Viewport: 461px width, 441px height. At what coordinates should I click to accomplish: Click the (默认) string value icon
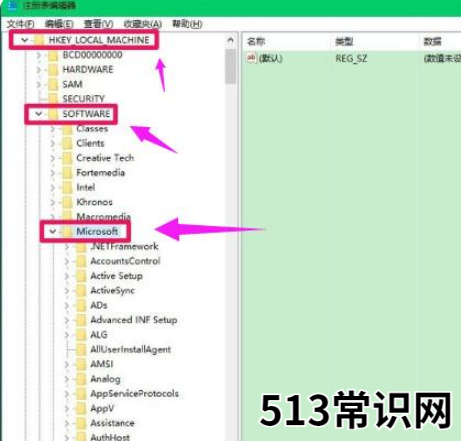click(251, 58)
